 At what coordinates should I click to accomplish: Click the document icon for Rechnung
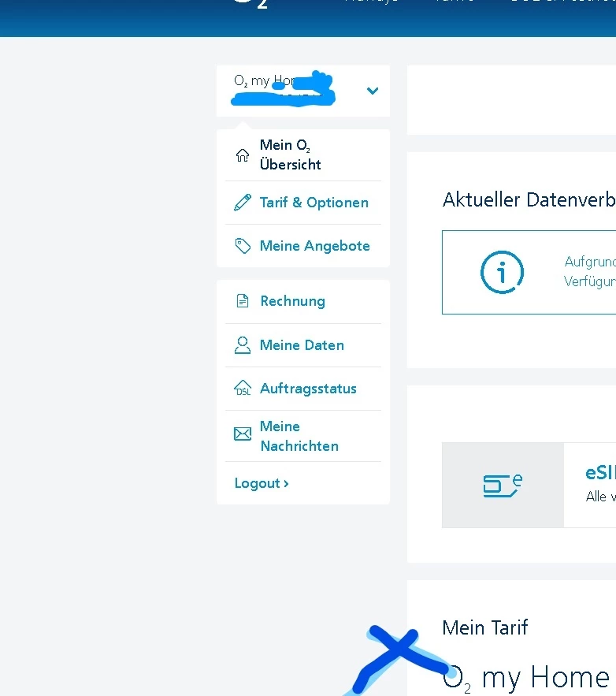click(243, 301)
